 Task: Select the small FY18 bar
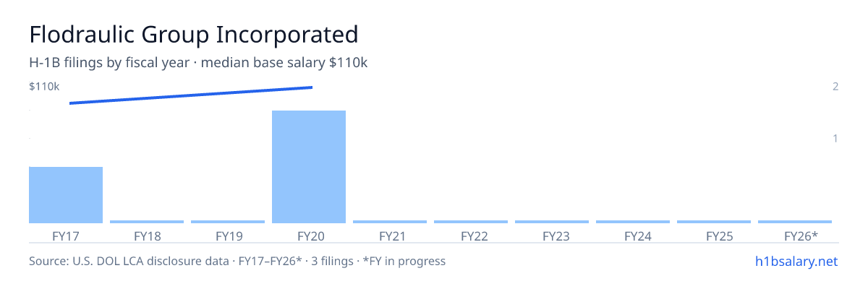(147, 221)
